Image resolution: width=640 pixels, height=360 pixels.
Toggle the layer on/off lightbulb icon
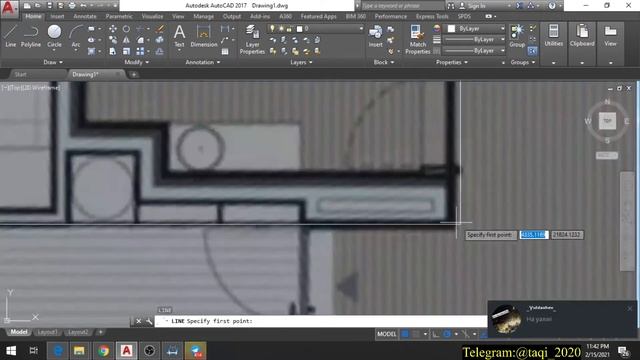point(273,29)
